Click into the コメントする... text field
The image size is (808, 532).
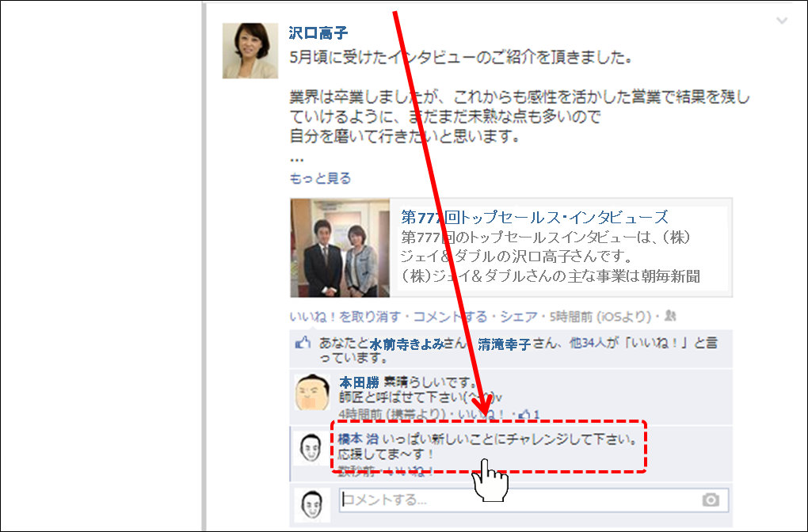coord(515,500)
